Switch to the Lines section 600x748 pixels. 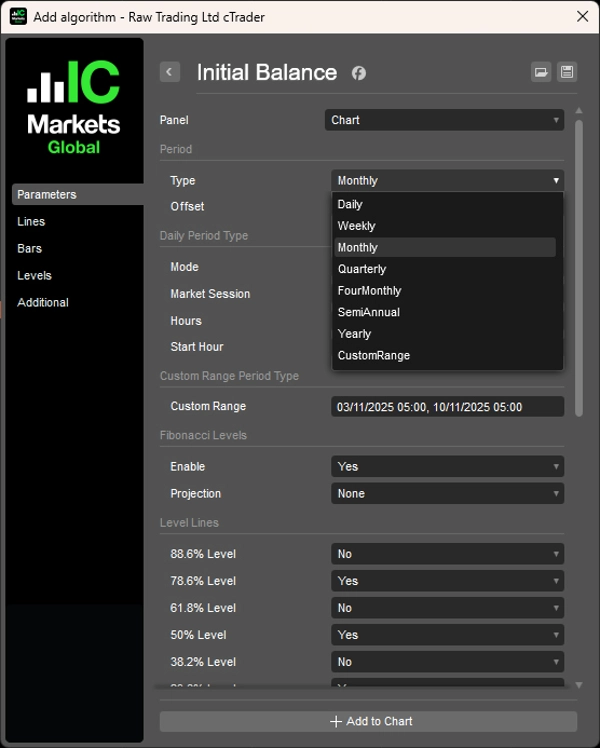click(x=31, y=222)
